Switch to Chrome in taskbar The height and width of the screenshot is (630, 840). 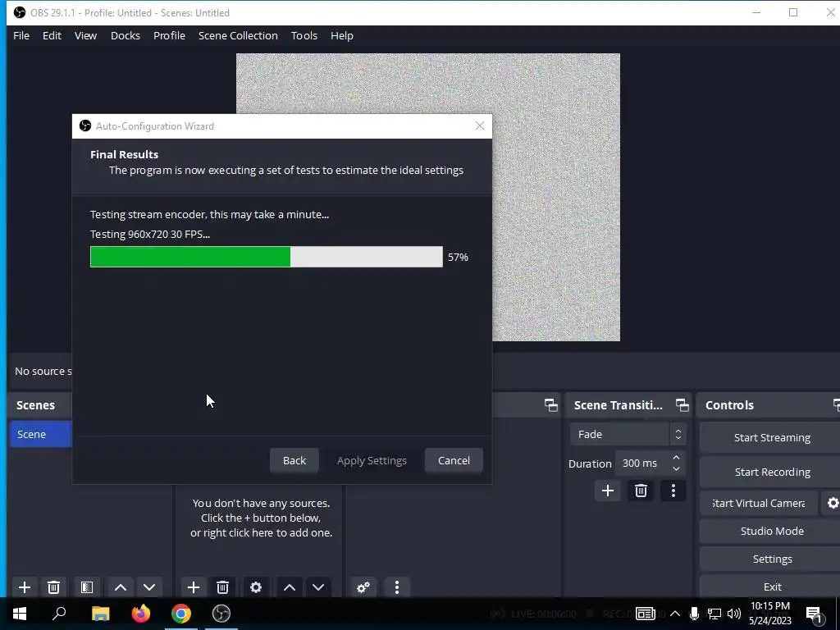181,614
